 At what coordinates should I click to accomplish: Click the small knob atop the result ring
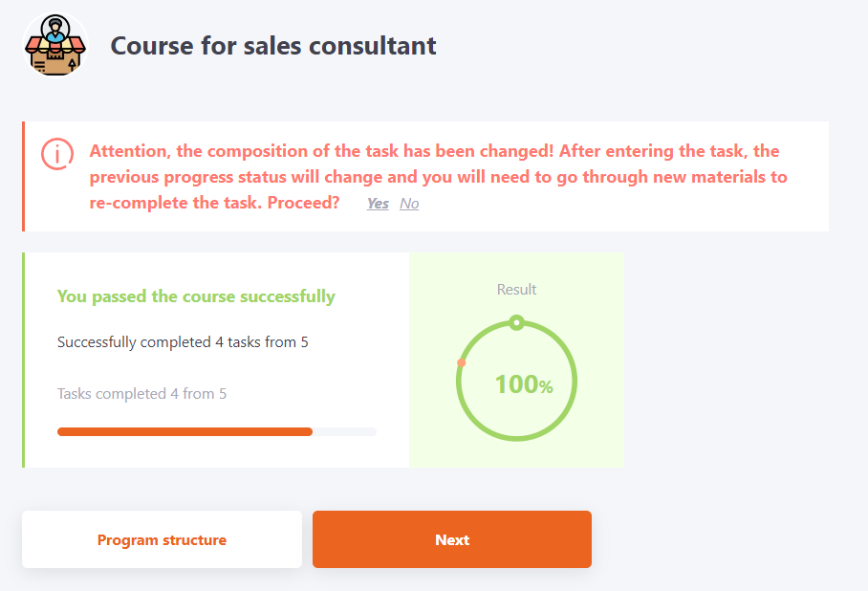(516, 323)
